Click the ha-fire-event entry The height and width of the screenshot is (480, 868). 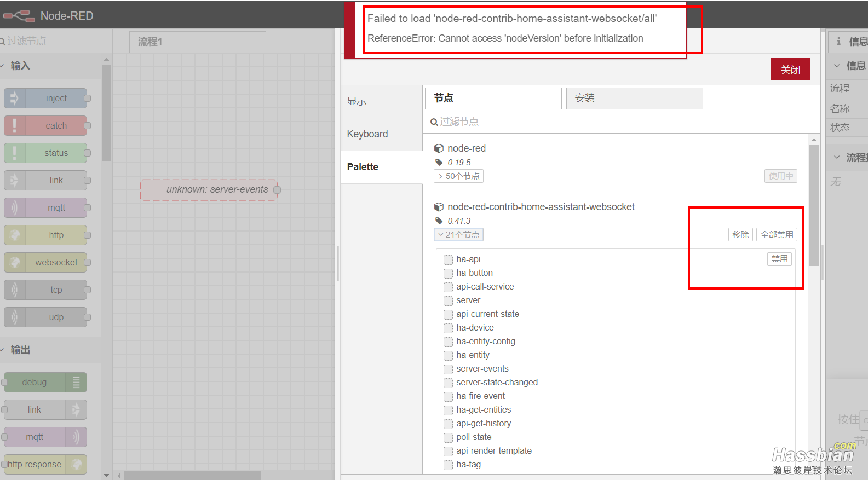coord(480,396)
